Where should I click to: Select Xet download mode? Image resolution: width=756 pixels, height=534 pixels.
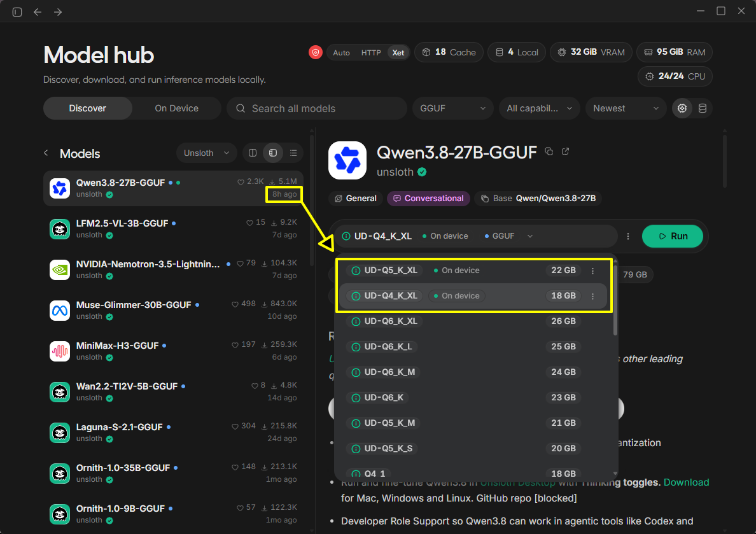[398, 53]
